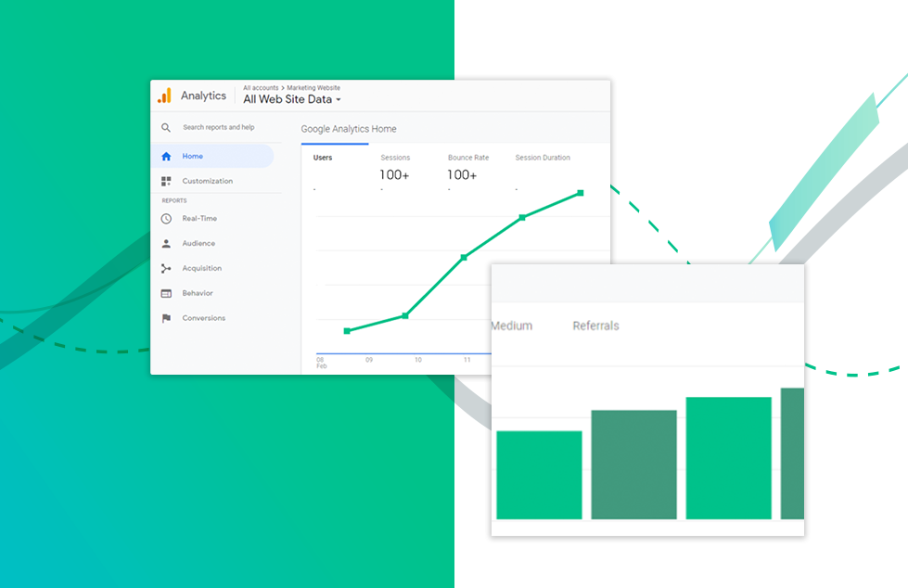Expand the Real-Time reports label
This screenshot has width=908, height=588.
[x=199, y=218]
